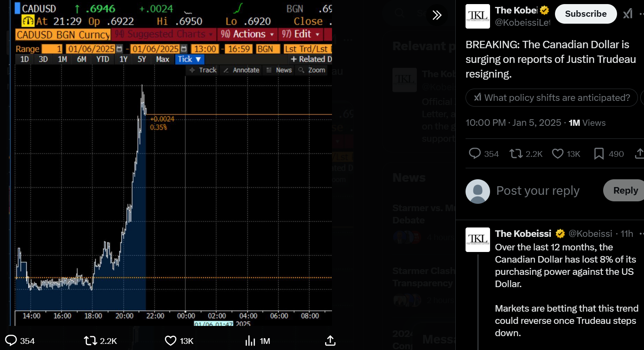
Task: Collapse the side panel with double-chevron icon
Action: [x=437, y=15]
